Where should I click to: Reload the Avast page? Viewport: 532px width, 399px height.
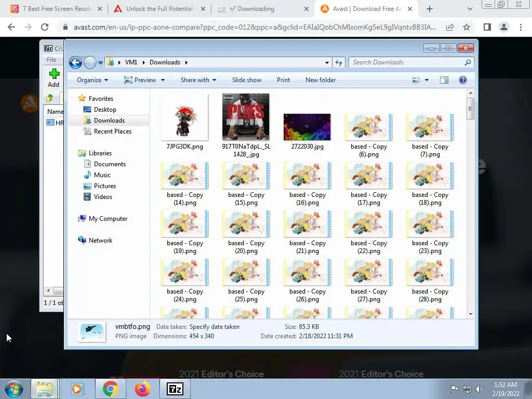pos(45,27)
